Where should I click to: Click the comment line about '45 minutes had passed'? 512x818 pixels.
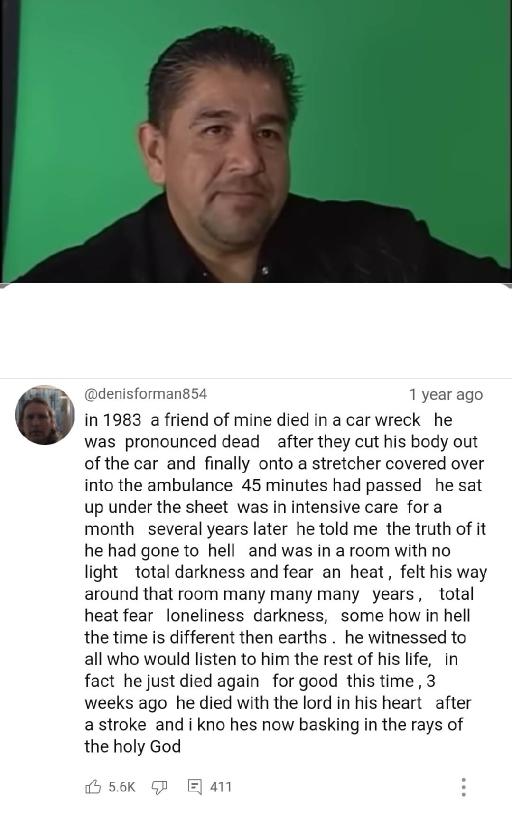pyautogui.click(x=283, y=485)
